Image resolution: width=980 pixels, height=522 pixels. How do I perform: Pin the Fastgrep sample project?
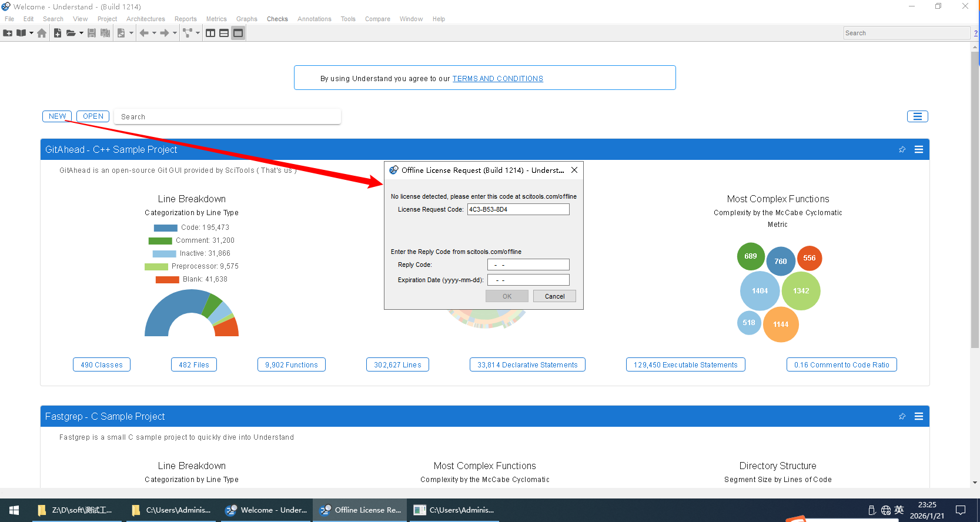[x=902, y=417]
